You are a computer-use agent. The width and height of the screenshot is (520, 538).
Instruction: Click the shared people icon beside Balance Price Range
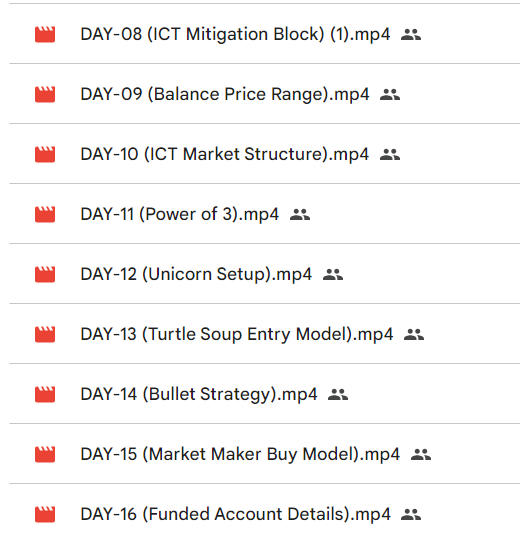click(390, 95)
